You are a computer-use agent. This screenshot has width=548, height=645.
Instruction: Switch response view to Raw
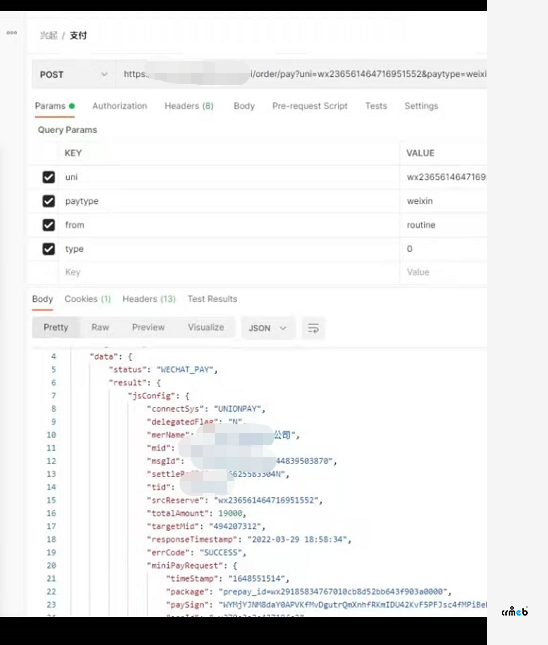pos(100,327)
